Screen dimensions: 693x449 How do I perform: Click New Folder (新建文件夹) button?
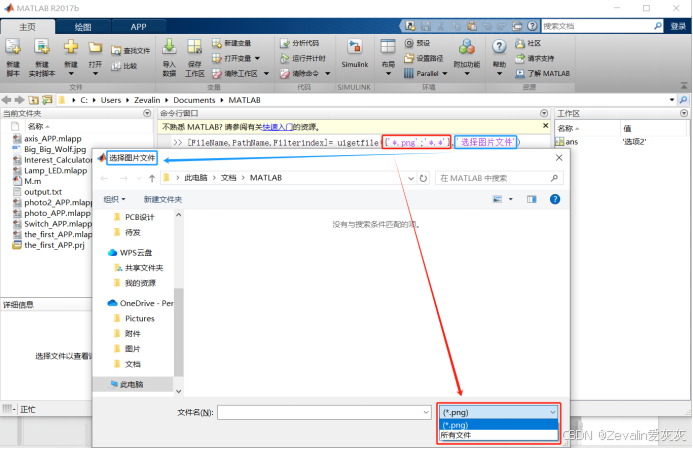click(x=163, y=199)
